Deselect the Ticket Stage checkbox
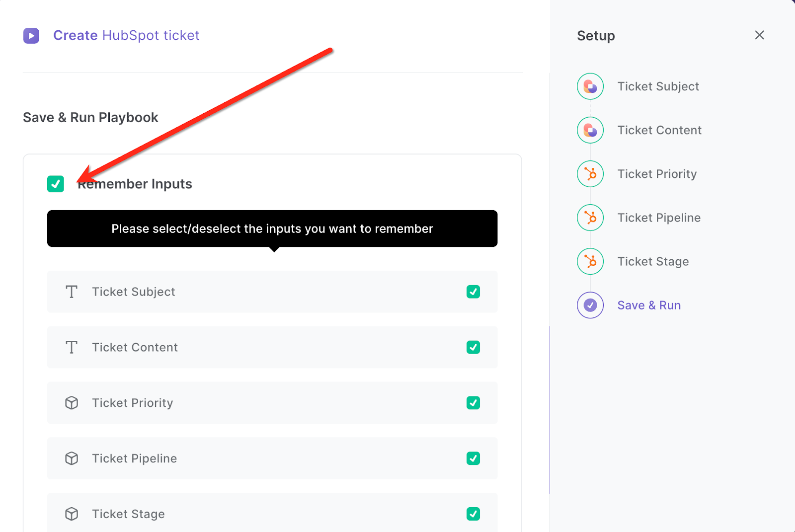Image resolution: width=795 pixels, height=532 pixels. pos(473,514)
